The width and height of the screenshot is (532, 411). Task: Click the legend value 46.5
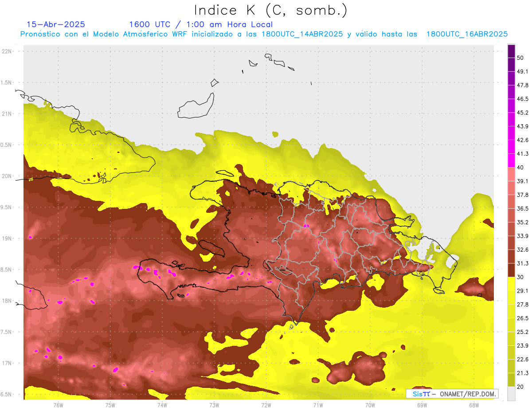523,99
